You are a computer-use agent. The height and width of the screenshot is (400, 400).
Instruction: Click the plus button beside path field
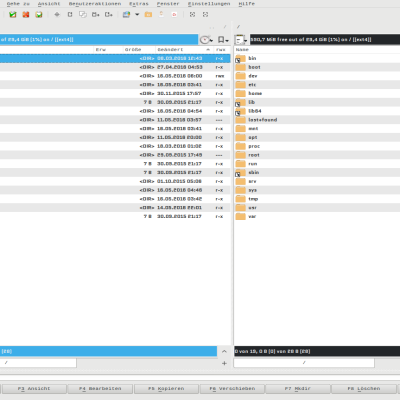(x=224, y=363)
